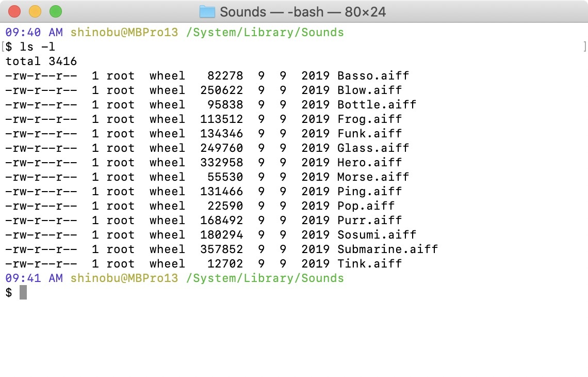Click the filename Blow.aiff
This screenshot has height=377, width=588.
(x=370, y=90)
